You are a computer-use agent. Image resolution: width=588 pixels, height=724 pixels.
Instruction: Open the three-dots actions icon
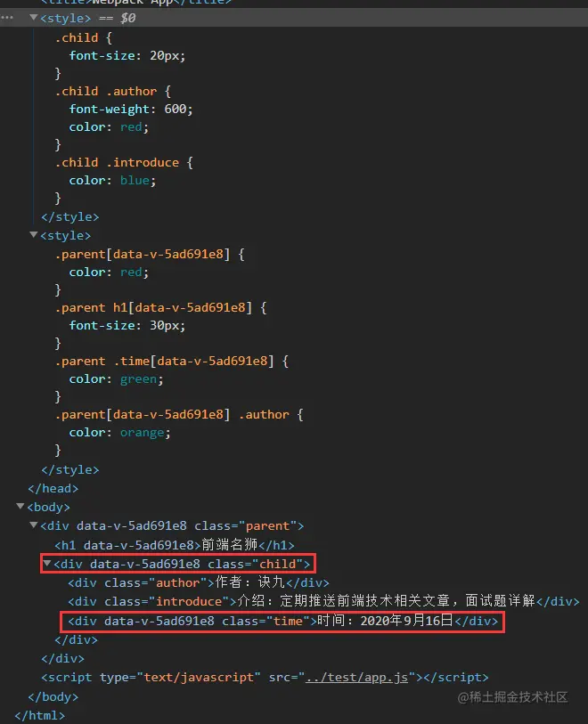[x=7, y=18]
